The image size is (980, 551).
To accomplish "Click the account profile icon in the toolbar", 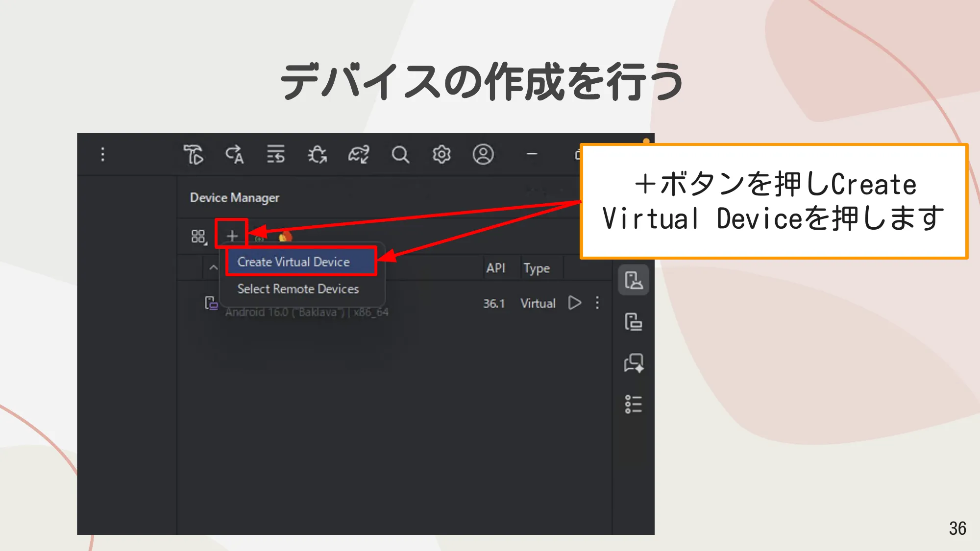I will click(x=483, y=155).
